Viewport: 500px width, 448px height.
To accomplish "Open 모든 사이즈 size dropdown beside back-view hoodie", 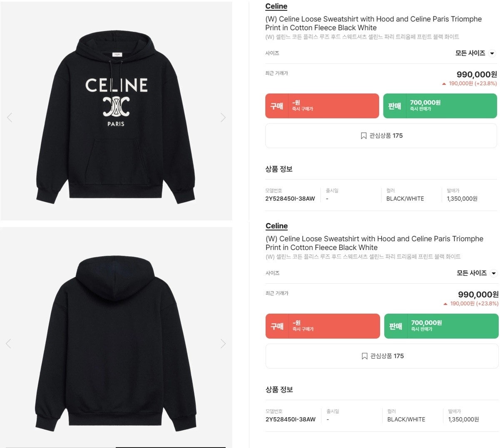I will [476, 273].
